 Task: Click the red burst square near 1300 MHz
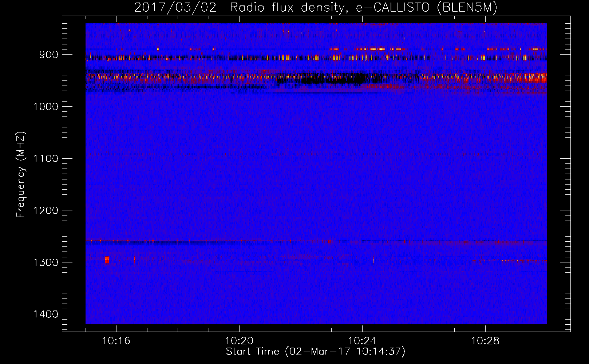107,260
